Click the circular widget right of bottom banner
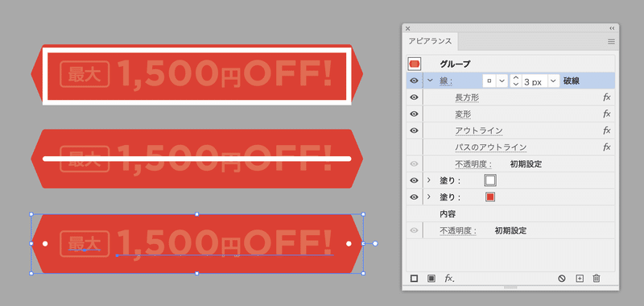This screenshot has width=644, height=306. pyautogui.click(x=375, y=243)
